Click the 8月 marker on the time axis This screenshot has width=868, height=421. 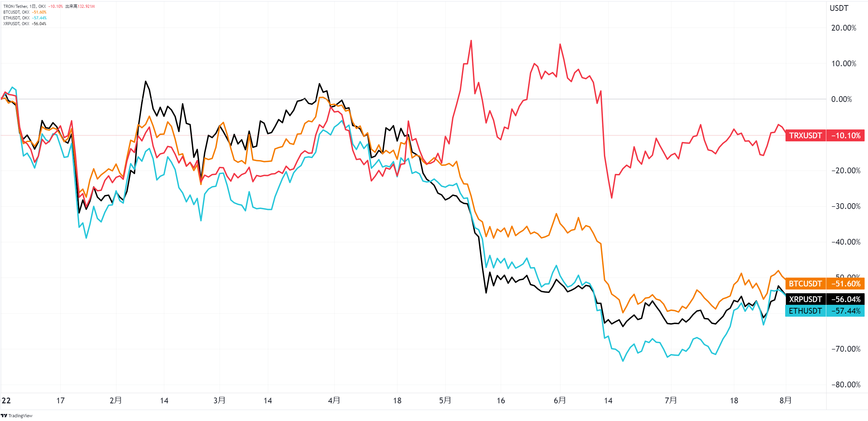click(786, 401)
